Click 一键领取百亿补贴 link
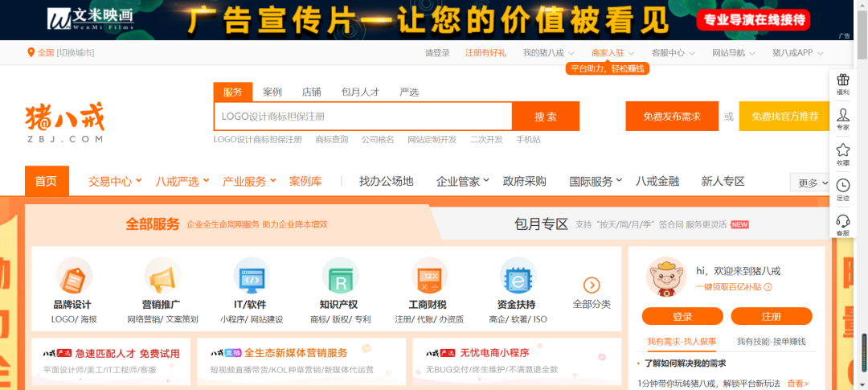868x390 pixels. pyautogui.click(x=728, y=287)
